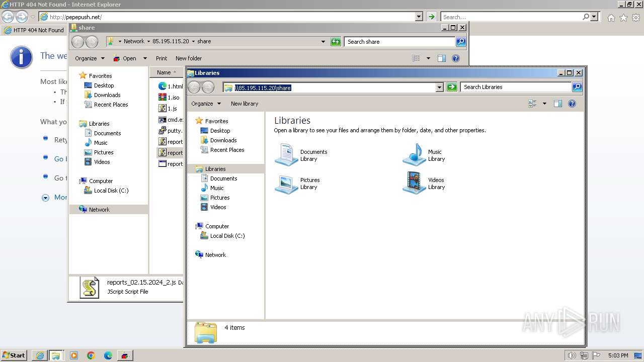Click Open button in share window toolbar

(125, 58)
